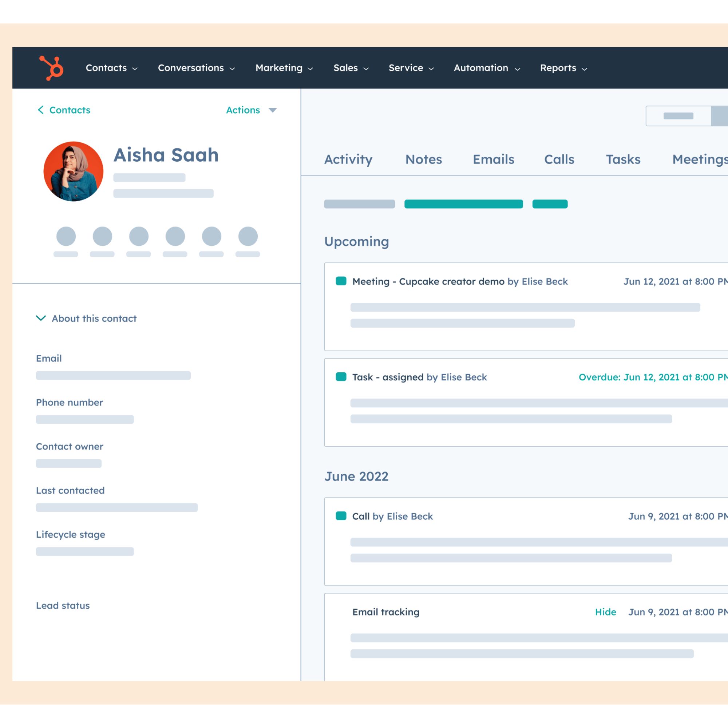Click Hide on Email tracking entry

605,612
